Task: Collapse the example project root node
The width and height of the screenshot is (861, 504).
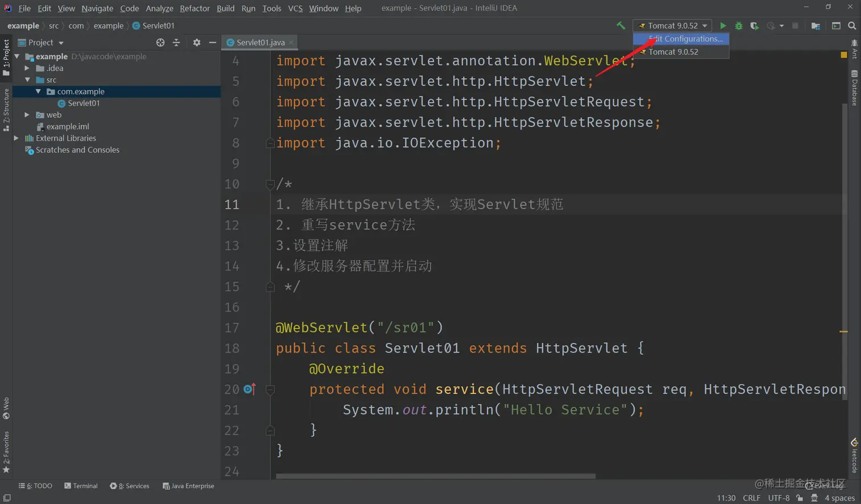Action: coord(17,56)
